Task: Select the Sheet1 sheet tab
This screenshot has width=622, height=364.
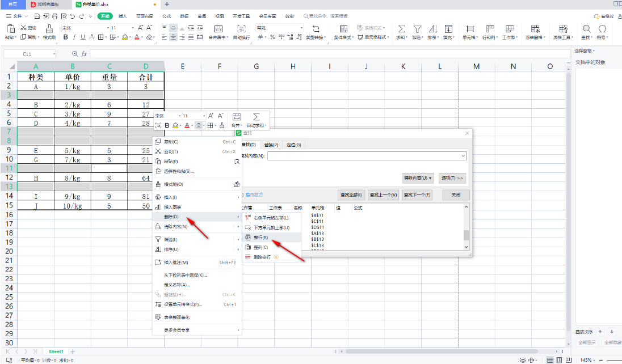Action: coord(56,352)
